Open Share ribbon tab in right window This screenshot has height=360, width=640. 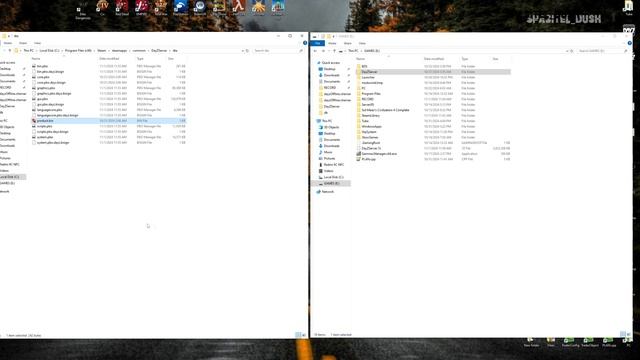click(347, 43)
